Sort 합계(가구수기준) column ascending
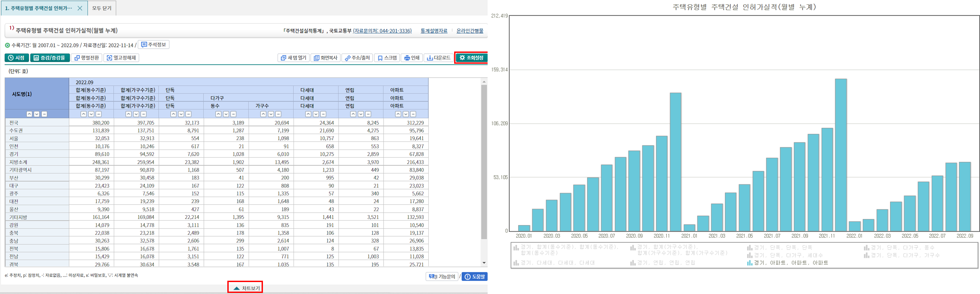 tap(129, 114)
